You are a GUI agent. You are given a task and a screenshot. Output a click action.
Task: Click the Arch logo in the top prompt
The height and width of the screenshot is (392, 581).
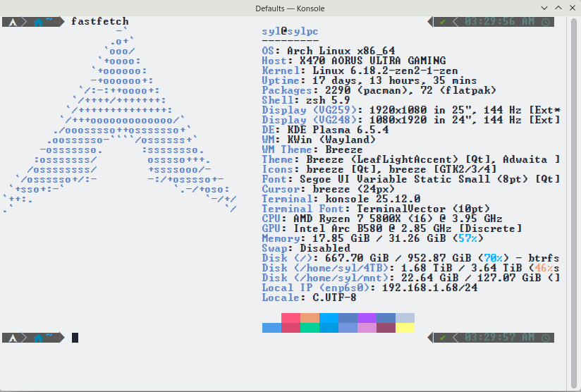coord(11,22)
